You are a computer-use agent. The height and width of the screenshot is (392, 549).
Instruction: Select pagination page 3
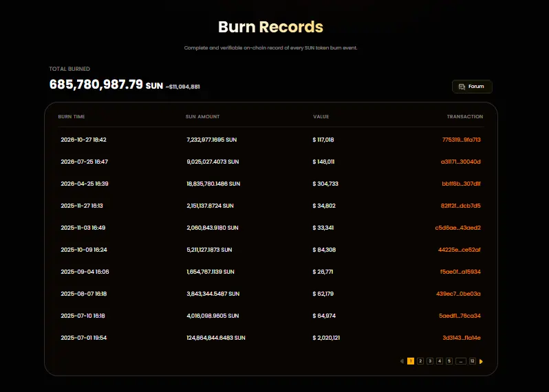tap(430, 361)
